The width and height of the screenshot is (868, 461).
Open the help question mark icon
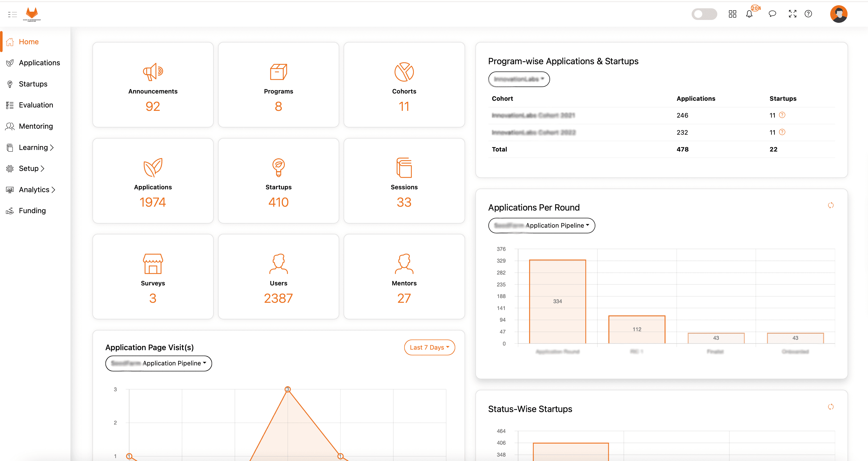[x=808, y=14]
